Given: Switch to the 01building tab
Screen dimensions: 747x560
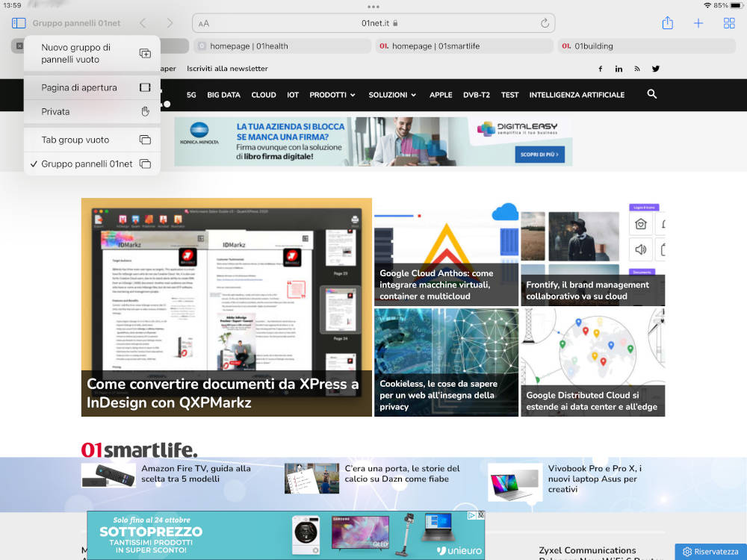Looking at the screenshot, I should pos(593,46).
